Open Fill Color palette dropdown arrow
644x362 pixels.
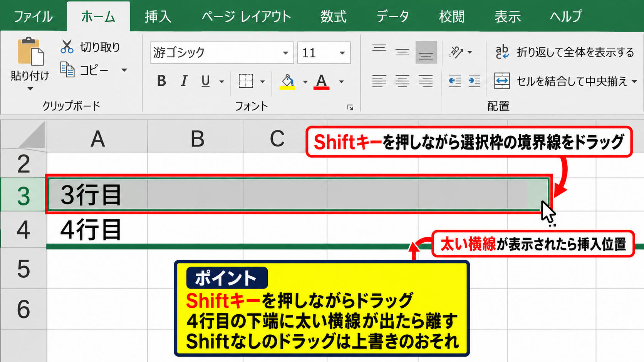[x=305, y=82]
